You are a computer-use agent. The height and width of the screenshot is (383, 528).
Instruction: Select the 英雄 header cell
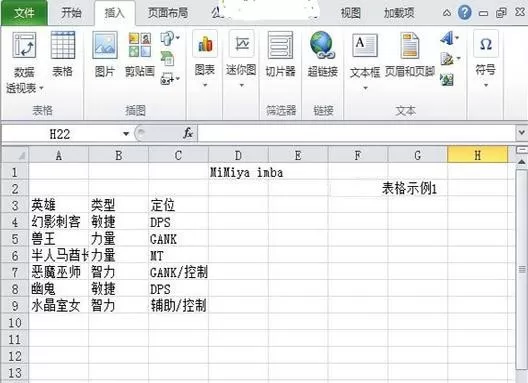(x=59, y=205)
